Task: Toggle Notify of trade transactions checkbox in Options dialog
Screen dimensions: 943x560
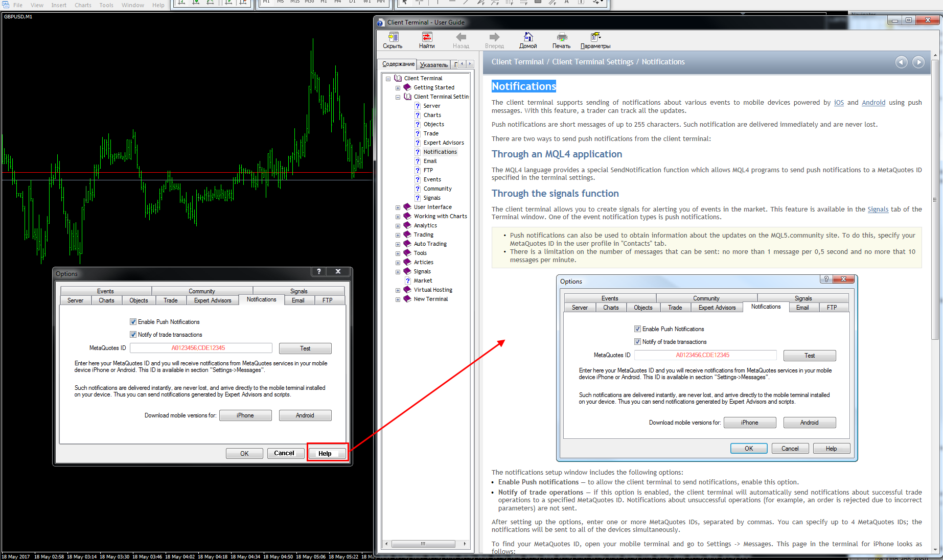Action: tap(133, 335)
